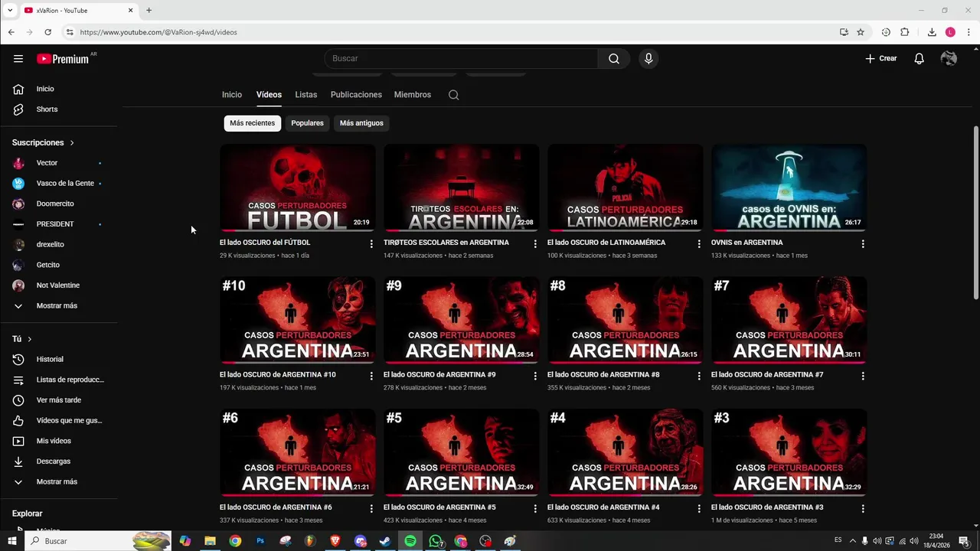980x551 pixels.
Task: Open options for OVNIS en ARGENTINA
Action: 863,243
